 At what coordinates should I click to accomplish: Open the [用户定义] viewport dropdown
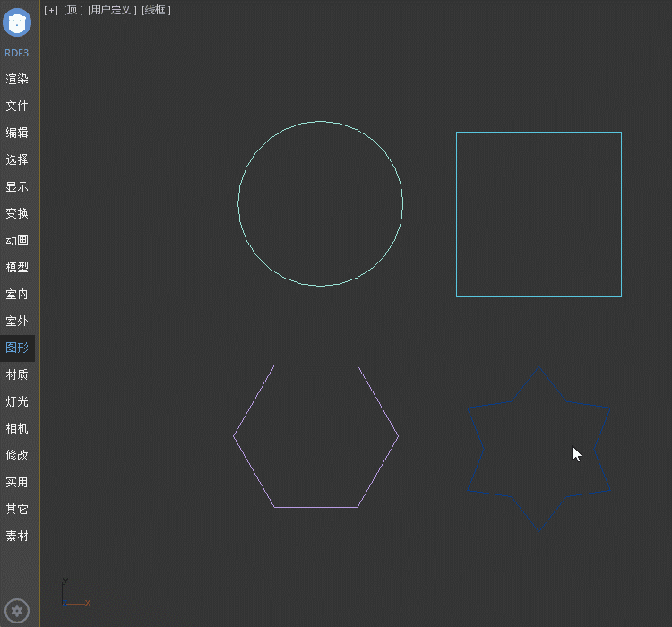pyautogui.click(x=112, y=10)
